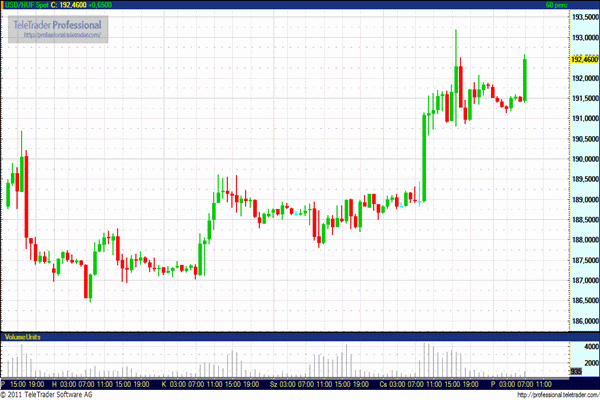Click the H day marker on time axis
The width and height of the screenshot is (600, 400).
click(54, 384)
